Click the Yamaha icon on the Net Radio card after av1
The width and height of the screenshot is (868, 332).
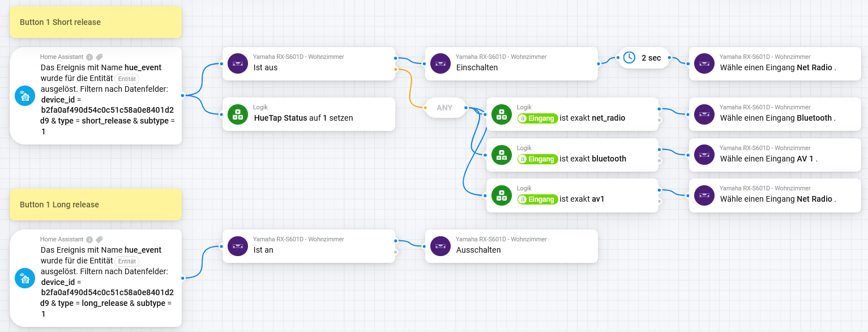pyautogui.click(x=704, y=195)
